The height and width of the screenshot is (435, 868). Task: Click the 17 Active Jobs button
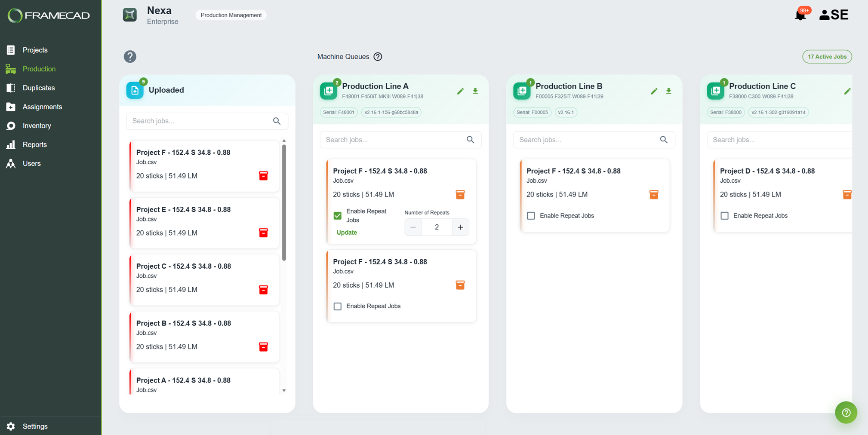pos(827,57)
